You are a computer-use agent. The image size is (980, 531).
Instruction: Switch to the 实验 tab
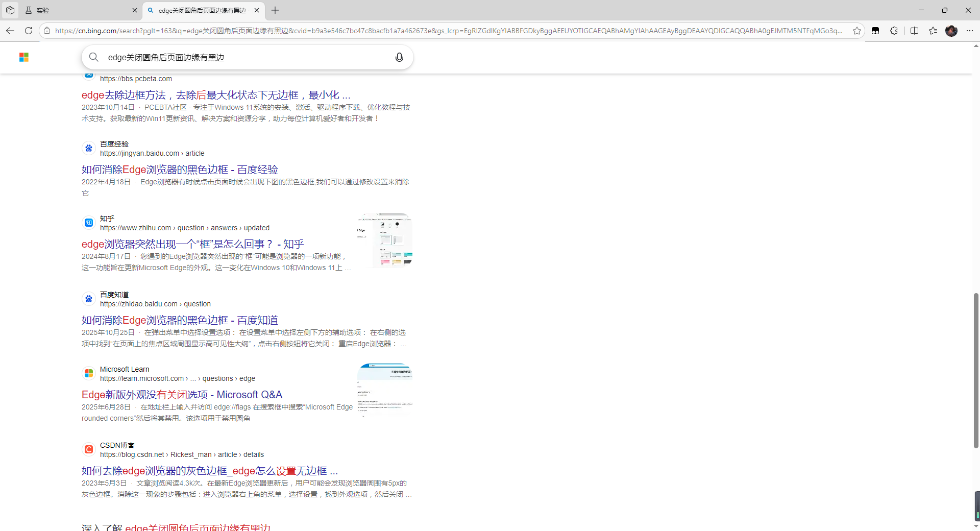tap(81, 10)
